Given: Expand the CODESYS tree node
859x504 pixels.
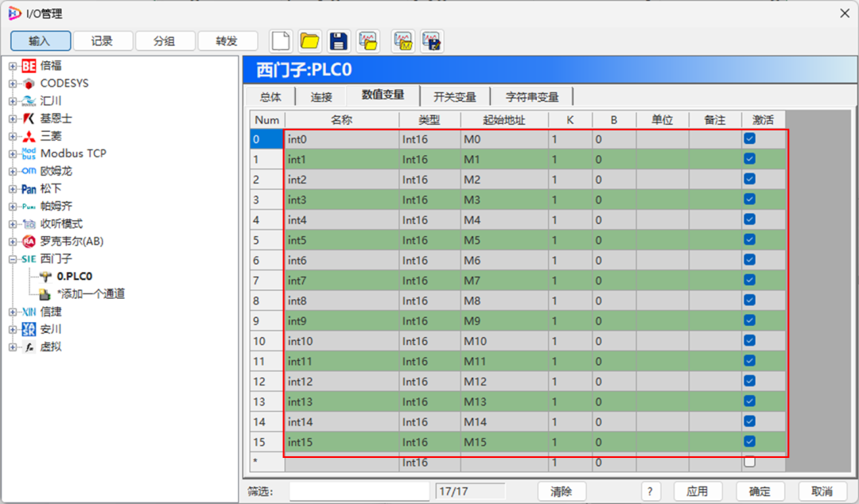Looking at the screenshot, I should [x=12, y=83].
